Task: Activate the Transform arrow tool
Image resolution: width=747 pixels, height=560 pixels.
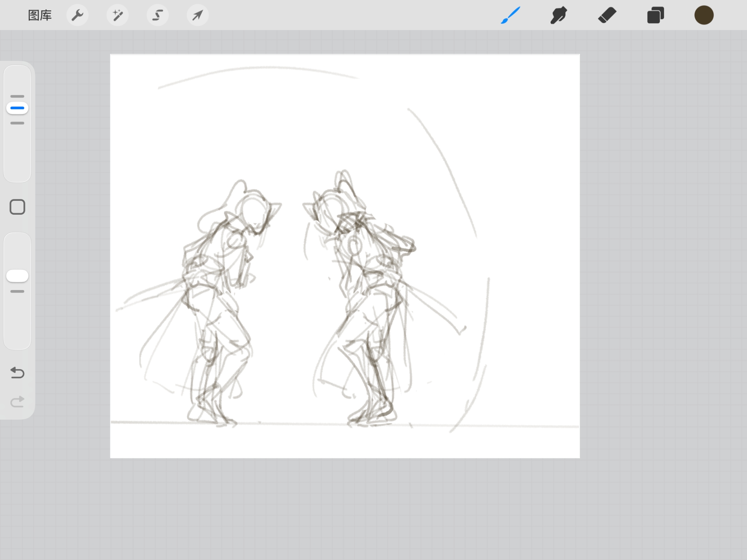Action: [198, 15]
